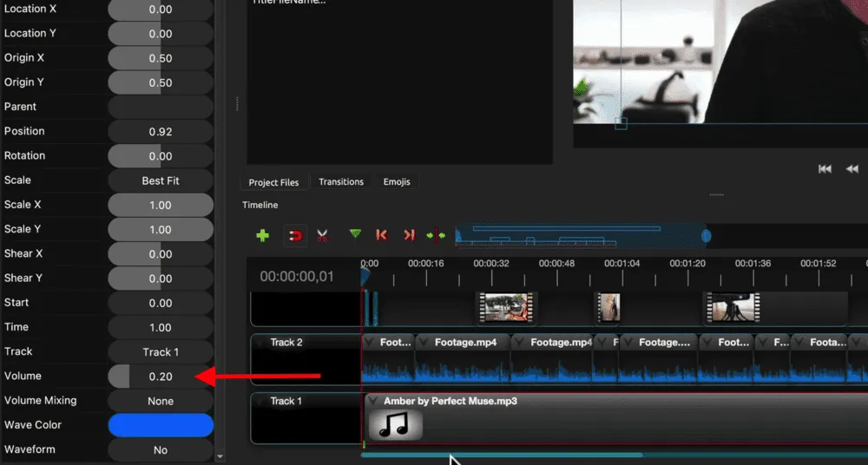Toggle the razor tool scissors icon
Screen dimensions: 868x465
pos(323,235)
